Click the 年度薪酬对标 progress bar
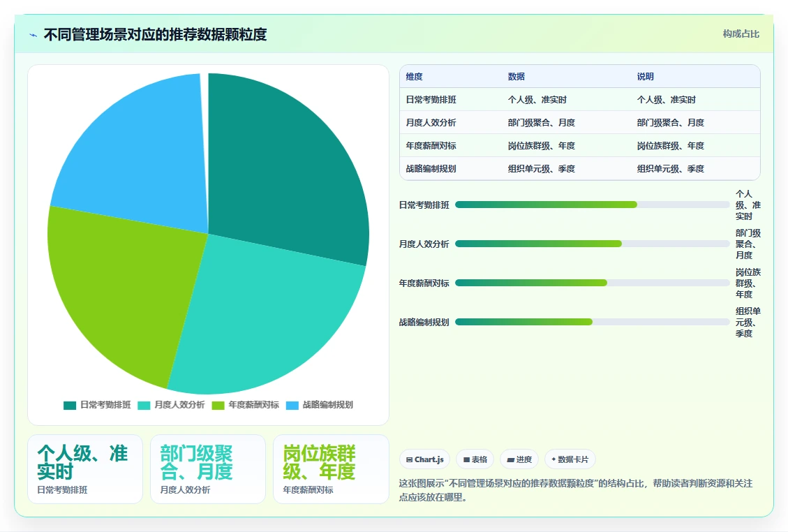 coord(592,283)
